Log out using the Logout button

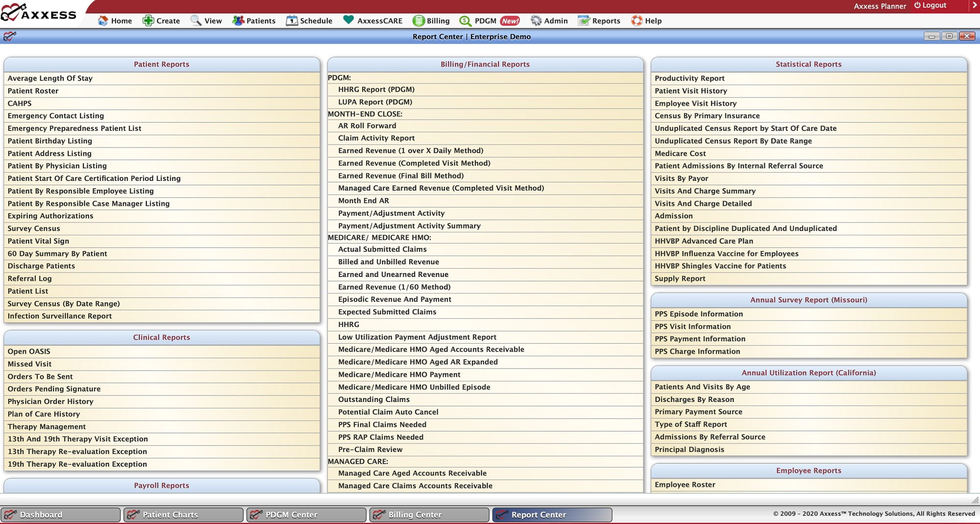[930, 5]
